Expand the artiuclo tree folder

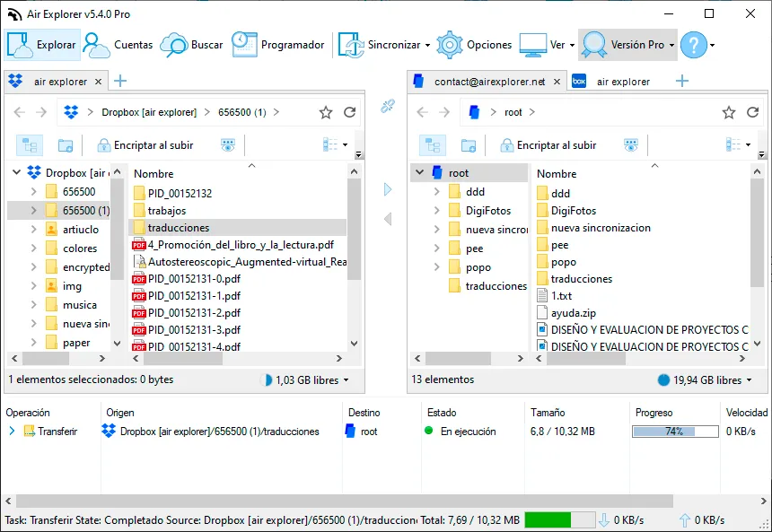(x=33, y=230)
